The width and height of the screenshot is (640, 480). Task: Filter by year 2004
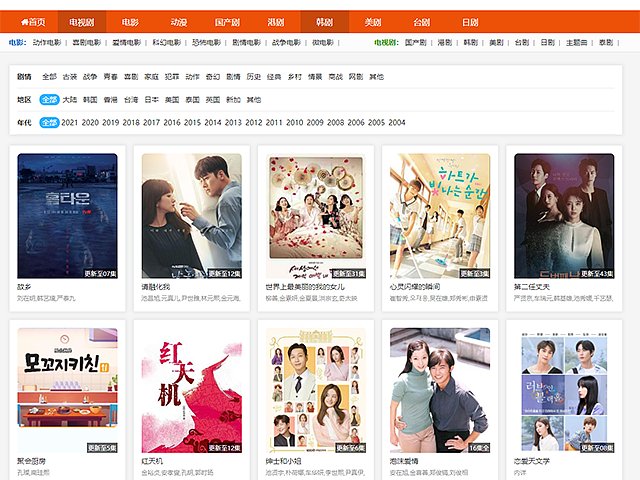(x=397, y=122)
